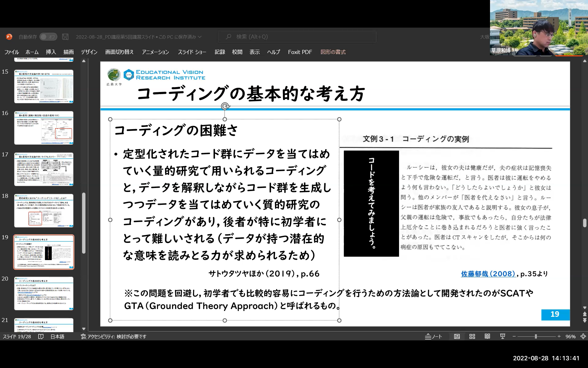588x368 pixels.
Task: Click the thumbnail pane scrollbar handle
Action: click(84, 223)
